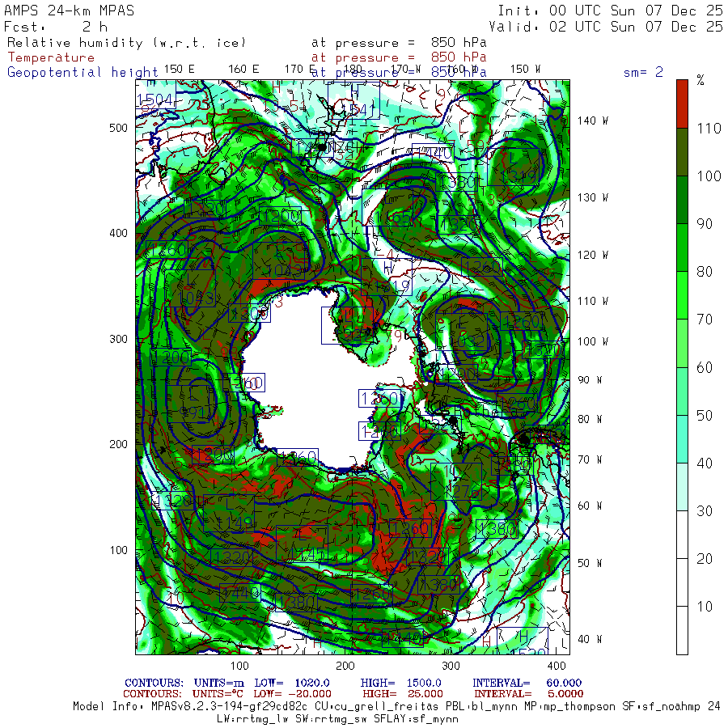This screenshot has height=728, width=728.
Task: Select the 80–90% green colorbar segment
Action: pyautogui.click(x=682, y=248)
